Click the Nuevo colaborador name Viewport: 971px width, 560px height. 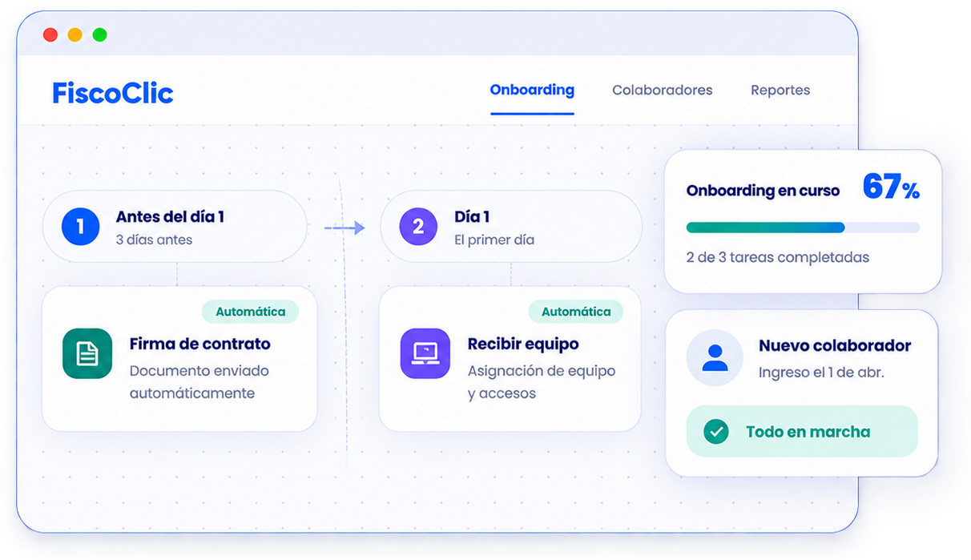[835, 346]
